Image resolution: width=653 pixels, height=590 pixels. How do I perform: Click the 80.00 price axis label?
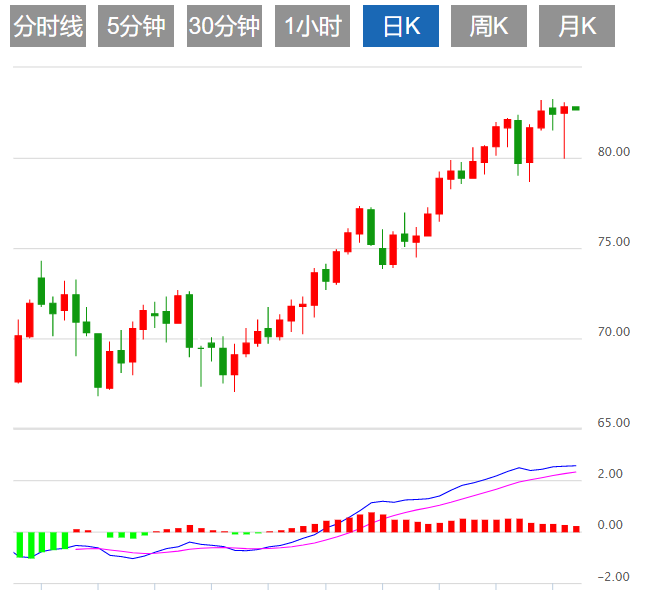pos(613,153)
